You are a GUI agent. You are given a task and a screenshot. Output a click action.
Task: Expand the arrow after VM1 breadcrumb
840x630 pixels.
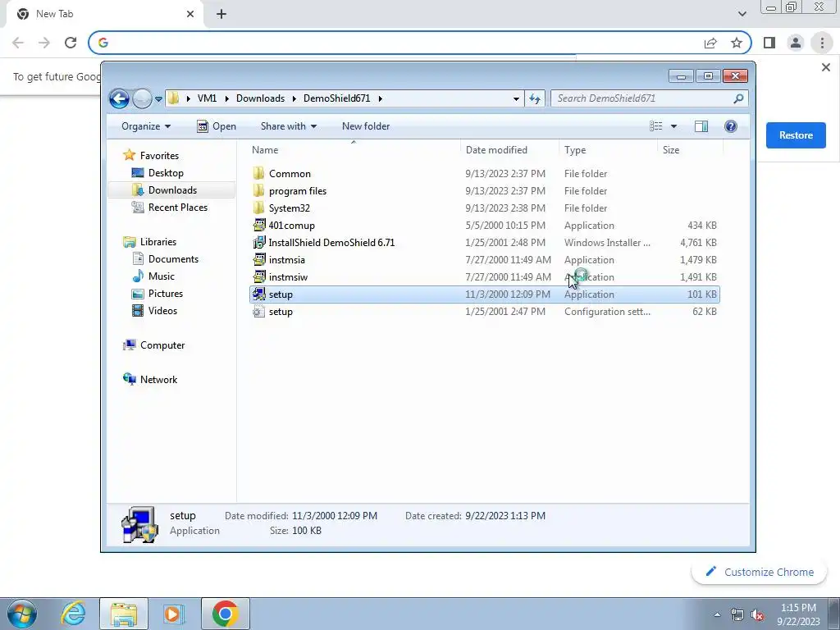(226, 98)
